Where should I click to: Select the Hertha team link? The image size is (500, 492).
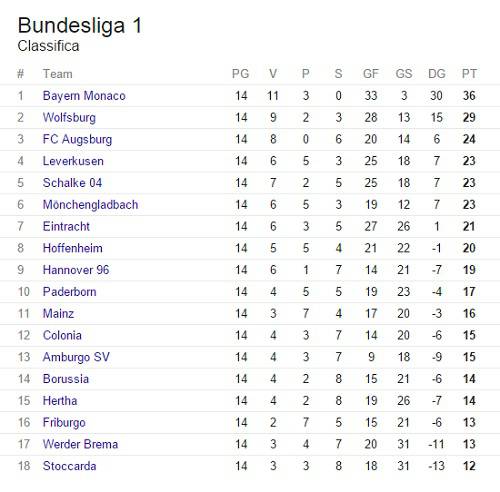click(x=60, y=401)
